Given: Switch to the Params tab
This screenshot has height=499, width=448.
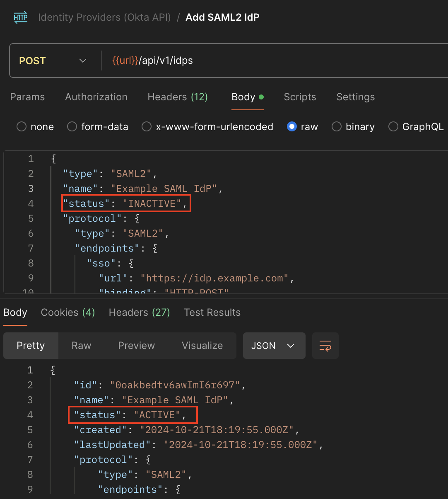Looking at the screenshot, I should point(27,97).
